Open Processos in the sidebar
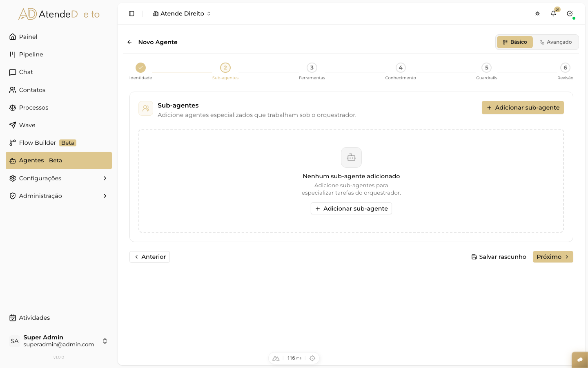 59,108
